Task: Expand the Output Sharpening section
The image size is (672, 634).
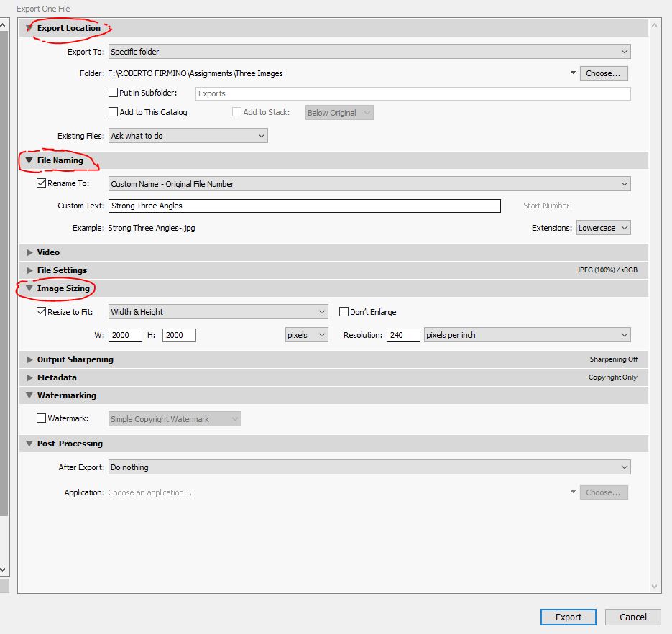Action: pyautogui.click(x=29, y=359)
